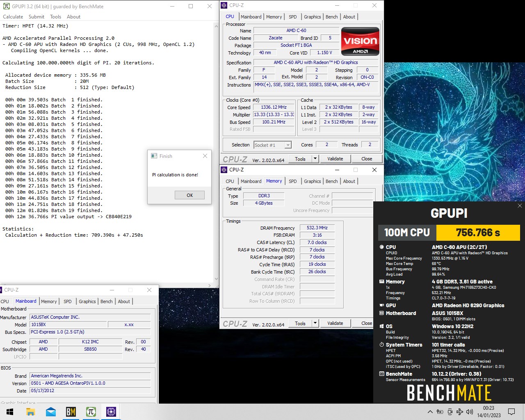The height and width of the screenshot is (420, 525).
Task: Click the AMD Vision logo in CPU-Z
Action: point(360,41)
